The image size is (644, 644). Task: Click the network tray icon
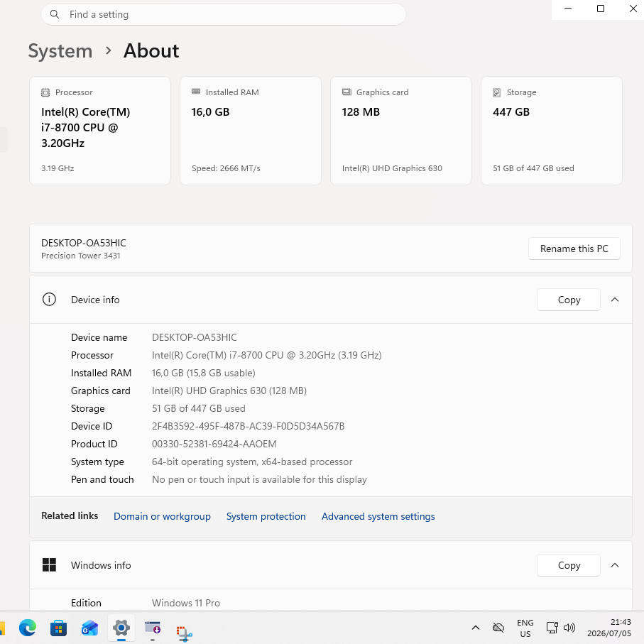[x=552, y=628]
